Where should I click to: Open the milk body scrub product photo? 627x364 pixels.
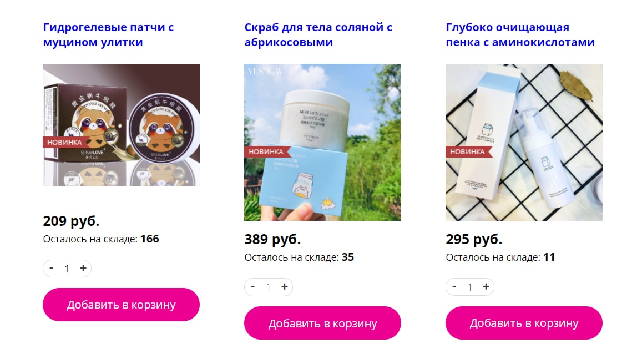pyautogui.click(x=323, y=143)
